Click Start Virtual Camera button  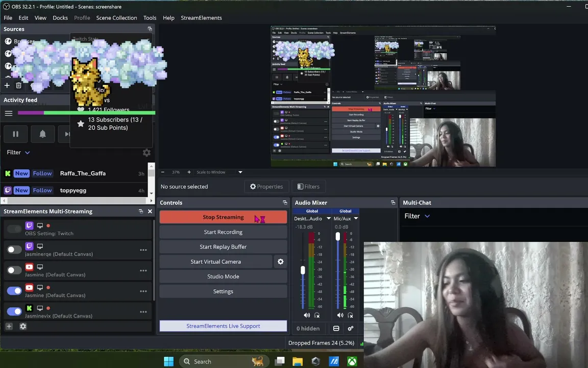point(215,262)
